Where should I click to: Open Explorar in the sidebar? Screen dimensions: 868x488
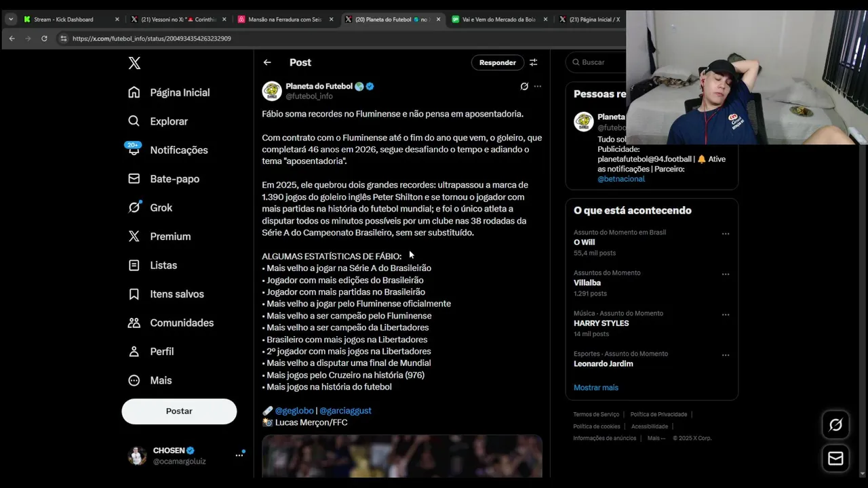point(159,121)
